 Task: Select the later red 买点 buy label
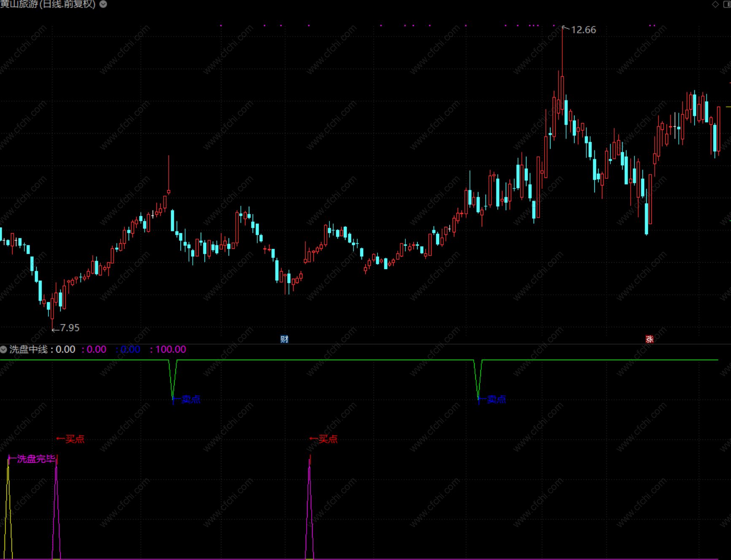pos(328,439)
